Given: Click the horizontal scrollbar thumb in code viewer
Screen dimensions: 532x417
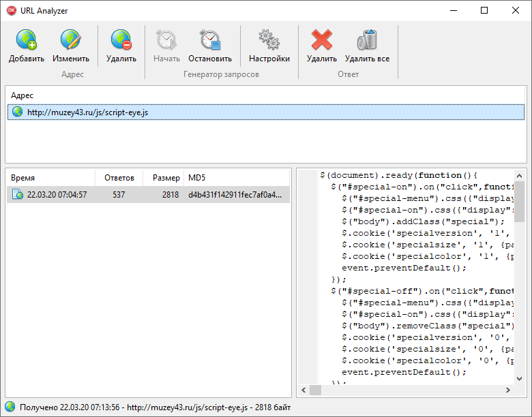Looking at the screenshot, I should coord(315,390).
